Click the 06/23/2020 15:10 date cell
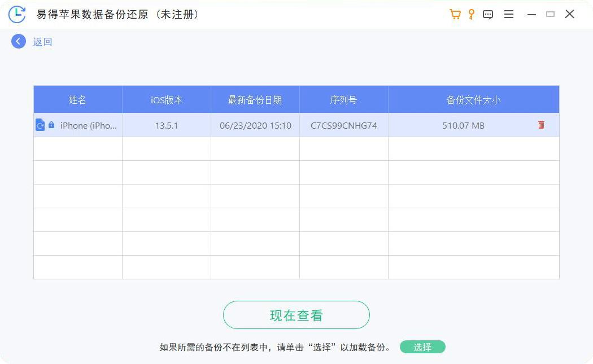This screenshot has height=364, width=593. (255, 125)
